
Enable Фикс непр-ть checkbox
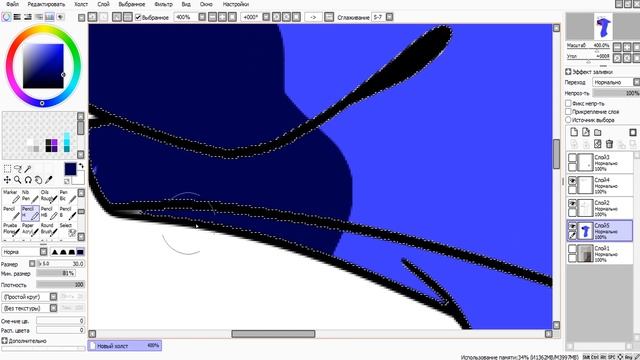568,103
